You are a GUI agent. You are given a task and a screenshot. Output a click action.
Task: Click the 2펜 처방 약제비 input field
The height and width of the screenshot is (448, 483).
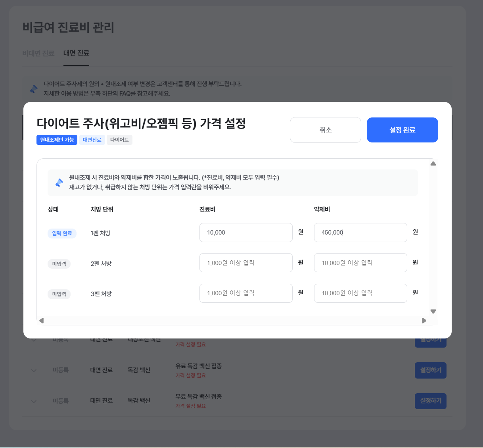click(x=360, y=263)
